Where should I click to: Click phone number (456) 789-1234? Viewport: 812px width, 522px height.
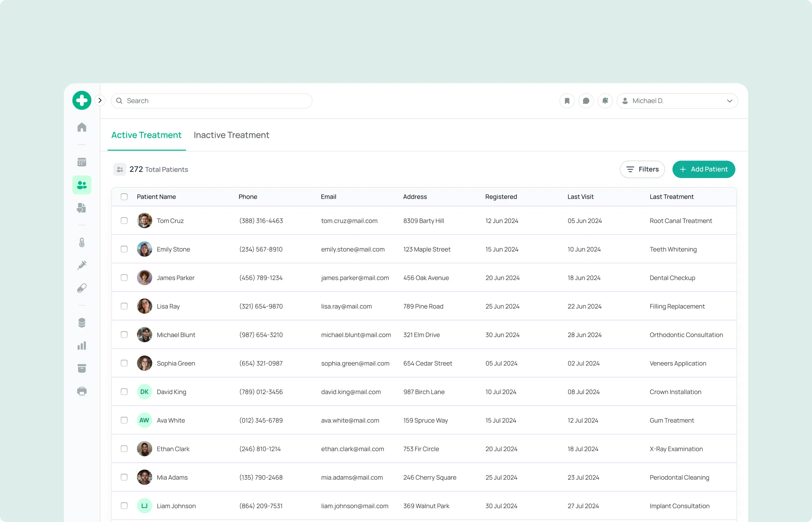[261, 278]
